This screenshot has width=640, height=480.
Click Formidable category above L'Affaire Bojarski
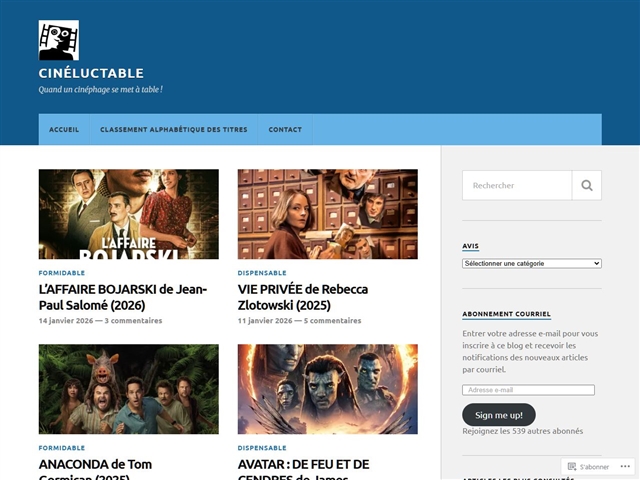pos(62,273)
